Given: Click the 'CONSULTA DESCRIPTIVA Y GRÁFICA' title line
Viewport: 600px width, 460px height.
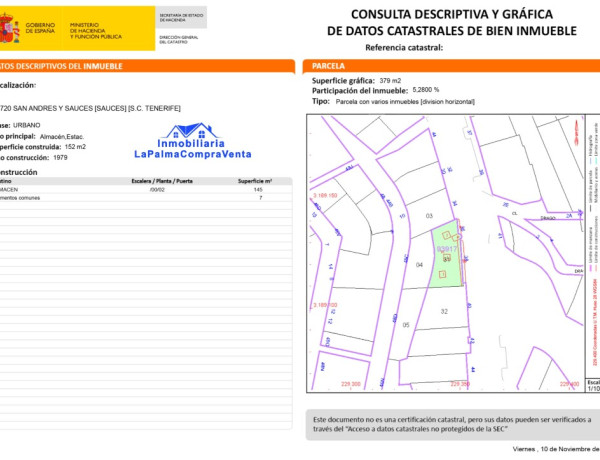Looking at the screenshot, I should (452, 15).
